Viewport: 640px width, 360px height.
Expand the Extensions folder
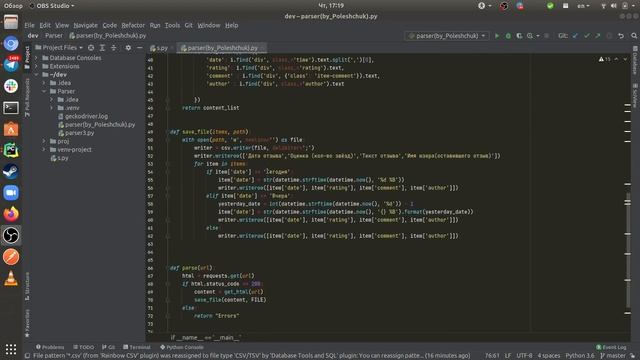click(x=36, y=66)
